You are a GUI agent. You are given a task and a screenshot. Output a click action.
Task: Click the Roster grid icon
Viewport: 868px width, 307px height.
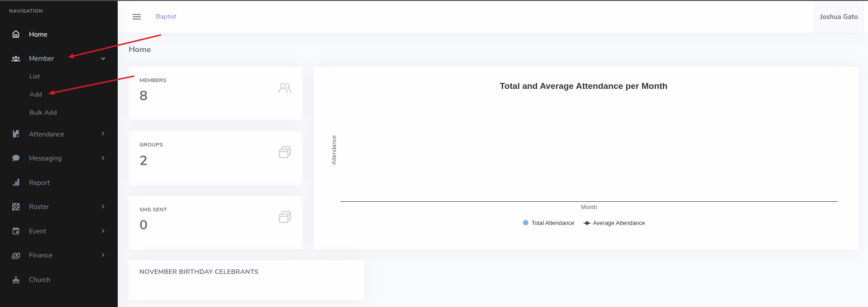tap(16, 207)
